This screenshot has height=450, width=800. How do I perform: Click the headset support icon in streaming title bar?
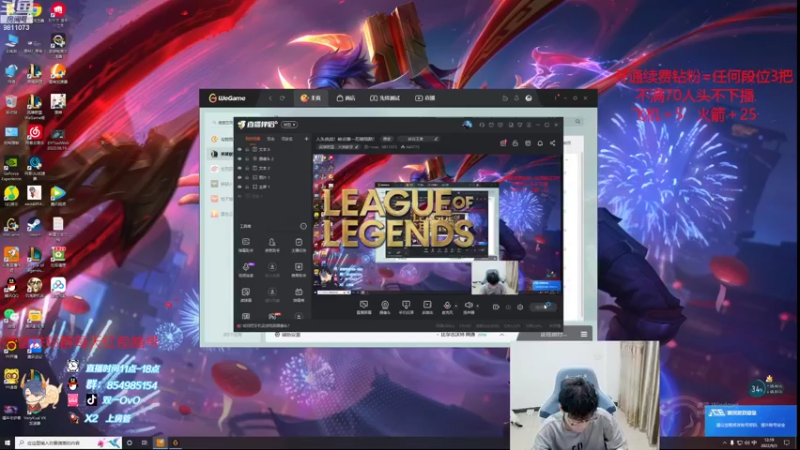click(x=482, y=124)
